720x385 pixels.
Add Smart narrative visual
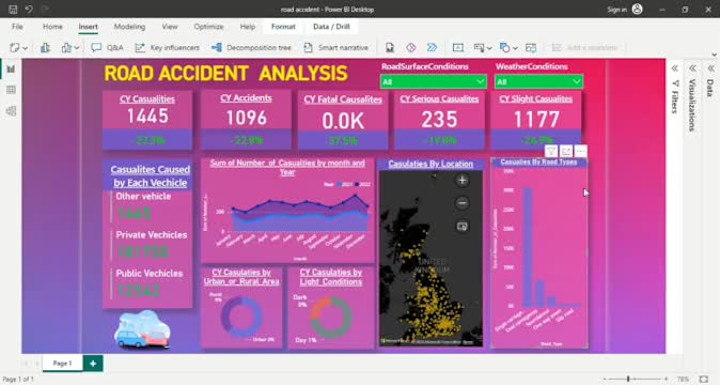point(336,48)
